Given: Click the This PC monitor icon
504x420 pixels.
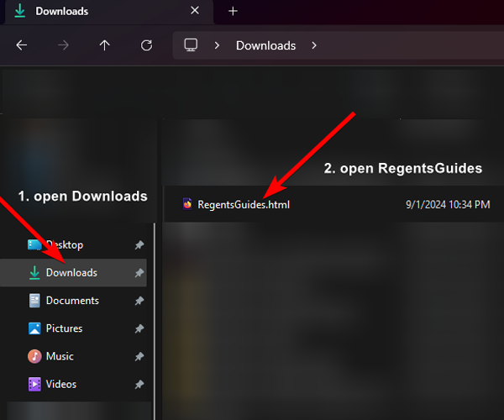Looking at the screenshot, I should (191, 45).
